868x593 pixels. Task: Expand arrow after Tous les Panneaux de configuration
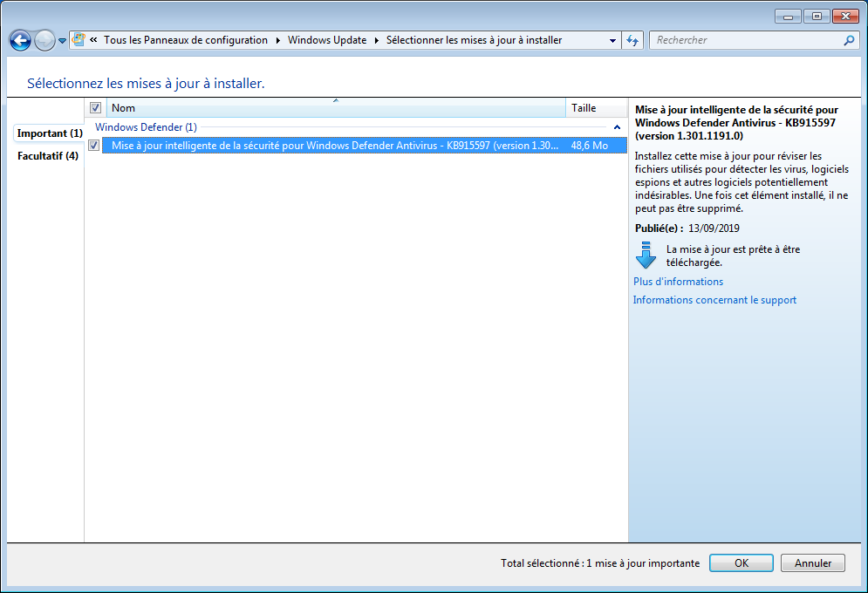click(x=278, y=40)
